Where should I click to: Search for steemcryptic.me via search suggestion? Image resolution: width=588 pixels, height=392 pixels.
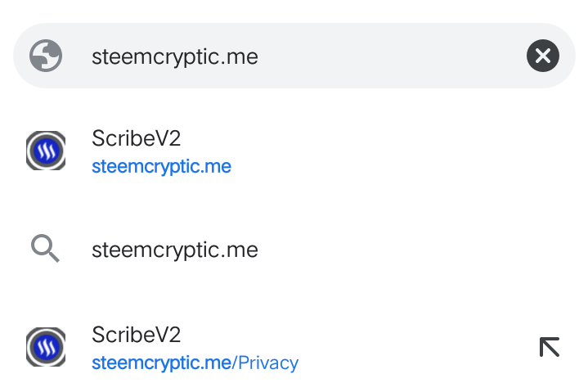pos(175,250)
